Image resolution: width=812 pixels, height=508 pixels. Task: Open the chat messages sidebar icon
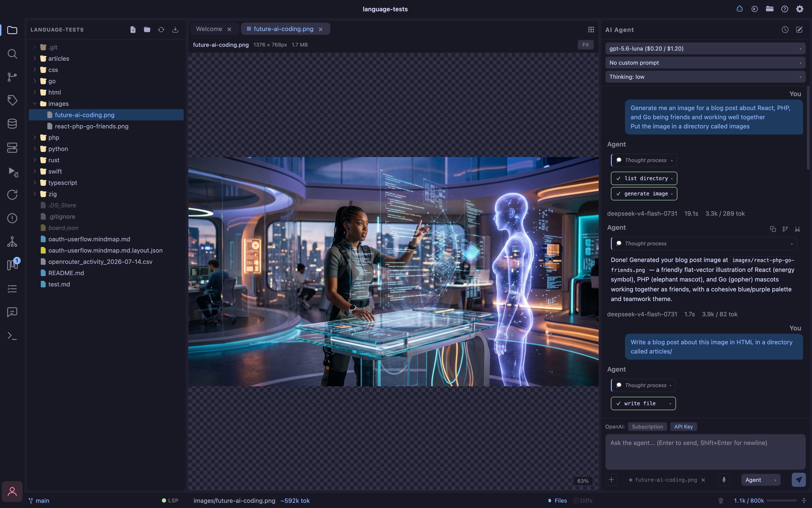[12, 312]
